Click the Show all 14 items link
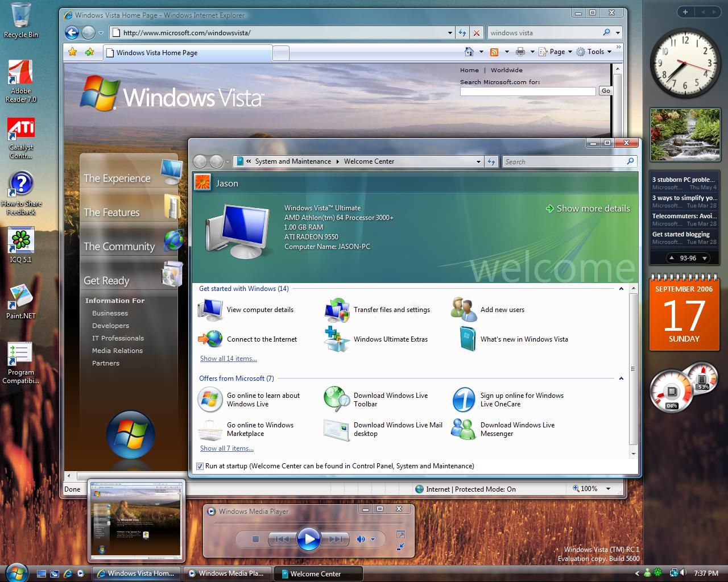Screen dimensions: 728x582 (228, 359)
